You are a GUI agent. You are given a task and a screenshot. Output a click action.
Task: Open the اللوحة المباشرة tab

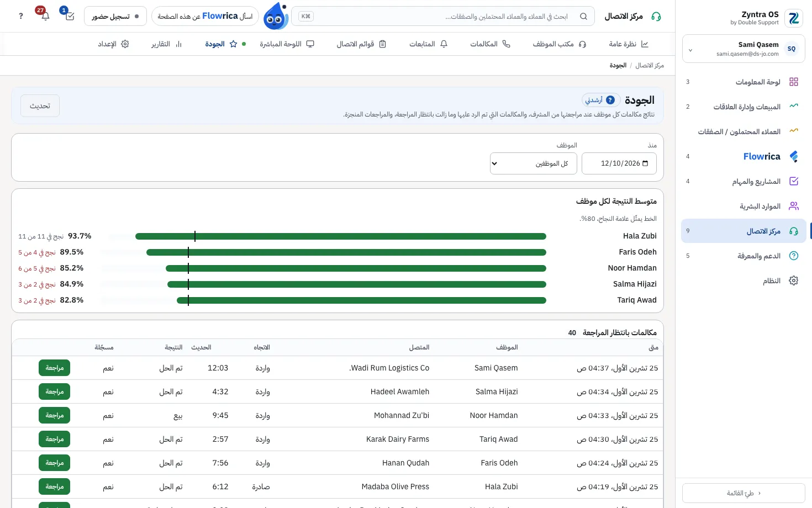(287, 44)
